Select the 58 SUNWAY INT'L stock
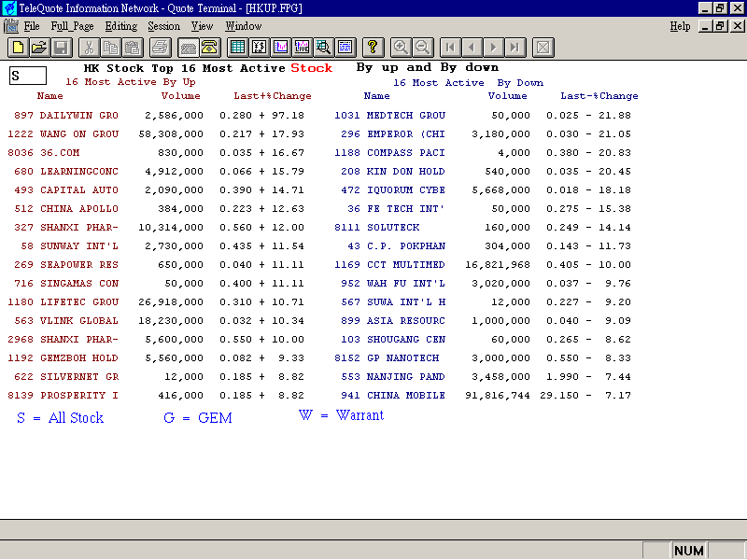 pyautogui.click(x=162, y=245)
